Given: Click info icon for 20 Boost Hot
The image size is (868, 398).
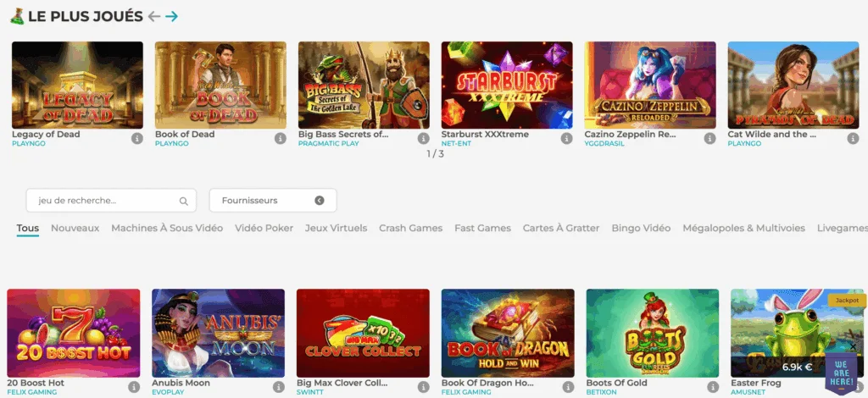Looking at the screenshot, I should (134, 387).
